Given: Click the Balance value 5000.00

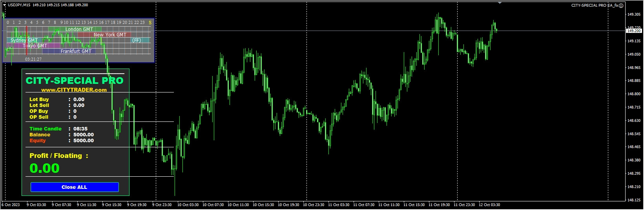Looking at the screenshot, I should 84,135.
